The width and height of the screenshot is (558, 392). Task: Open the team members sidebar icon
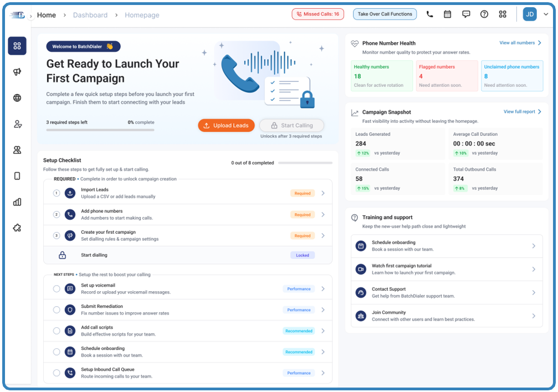click(17, 149)
